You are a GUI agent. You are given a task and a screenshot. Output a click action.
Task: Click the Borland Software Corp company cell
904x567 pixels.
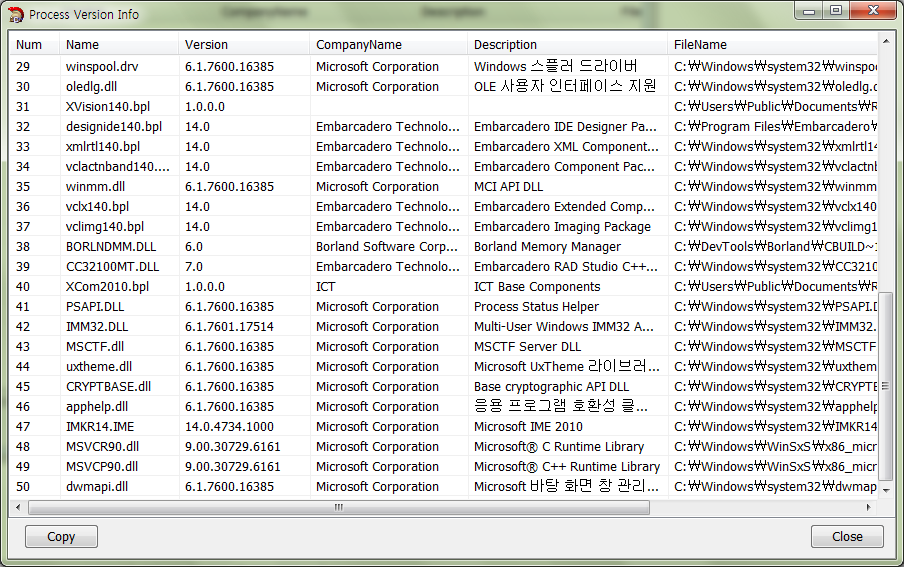tap(387, 247)
